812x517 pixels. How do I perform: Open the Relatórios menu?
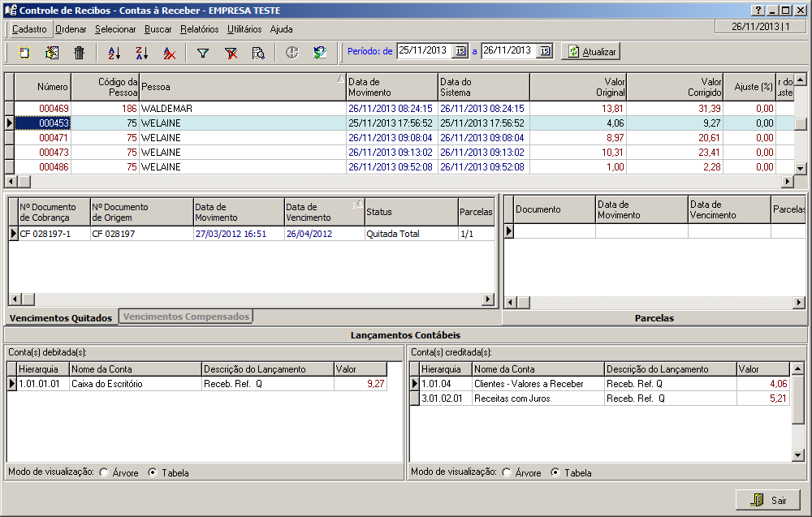[199, 29]
